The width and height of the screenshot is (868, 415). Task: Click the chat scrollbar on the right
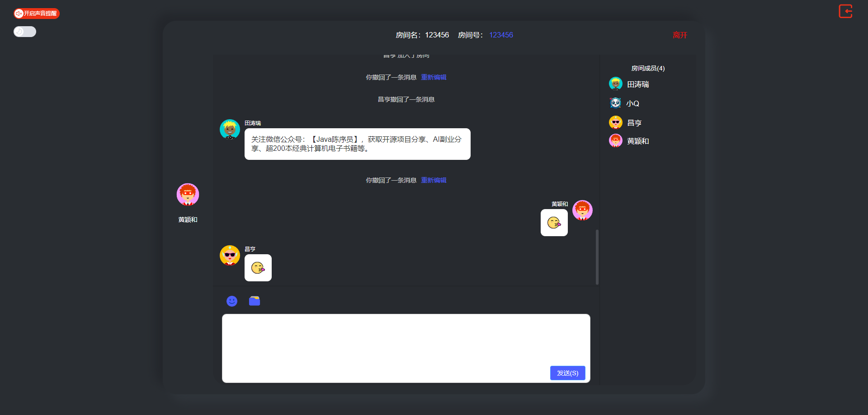tap(596, 256)
